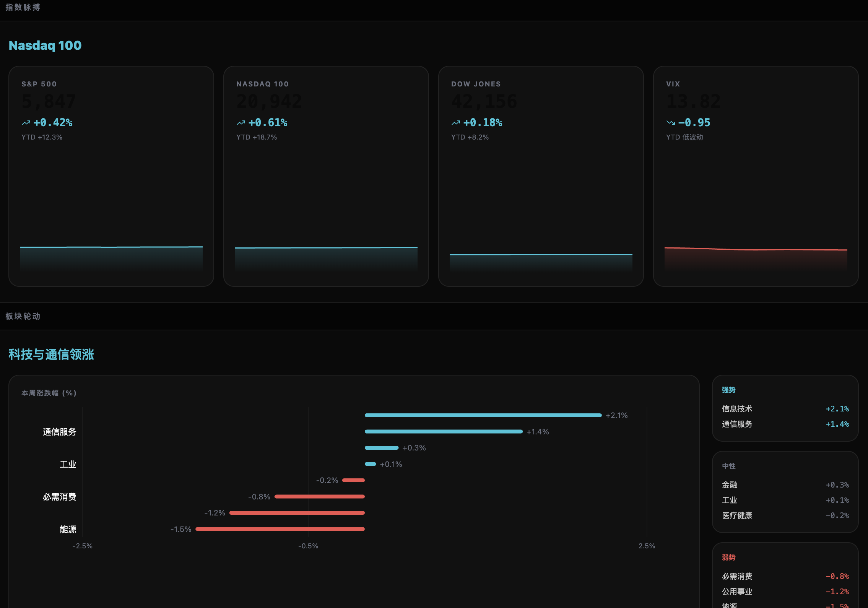Viewport: 868px width, 608px height.
Task: Click the +0.18% change value
Action: [x=483, y=123]
